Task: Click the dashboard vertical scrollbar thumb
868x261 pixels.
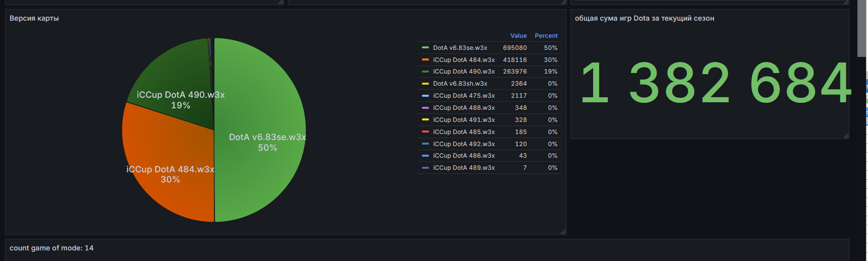Action: 861,28
